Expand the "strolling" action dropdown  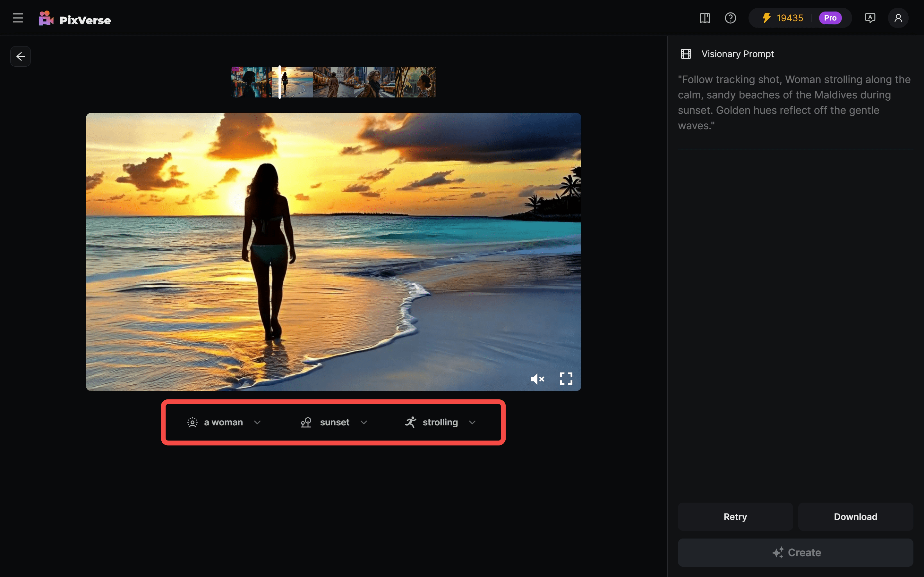[440, 422]
